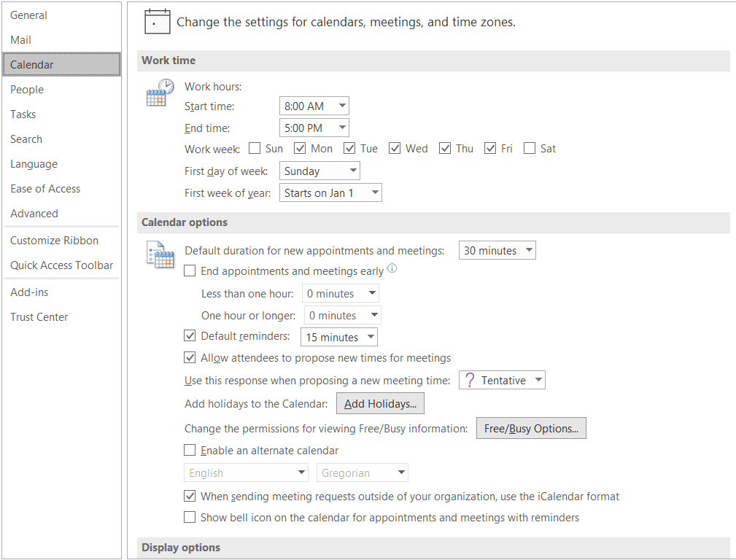This screenshot has width=736, height=560.
Task: Open the First week of year dropdown
Action: coord(330,192)
